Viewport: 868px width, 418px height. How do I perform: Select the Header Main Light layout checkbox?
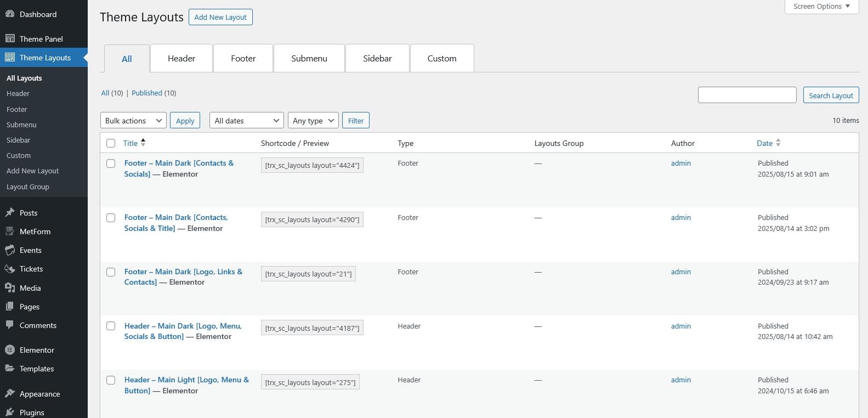111,380
